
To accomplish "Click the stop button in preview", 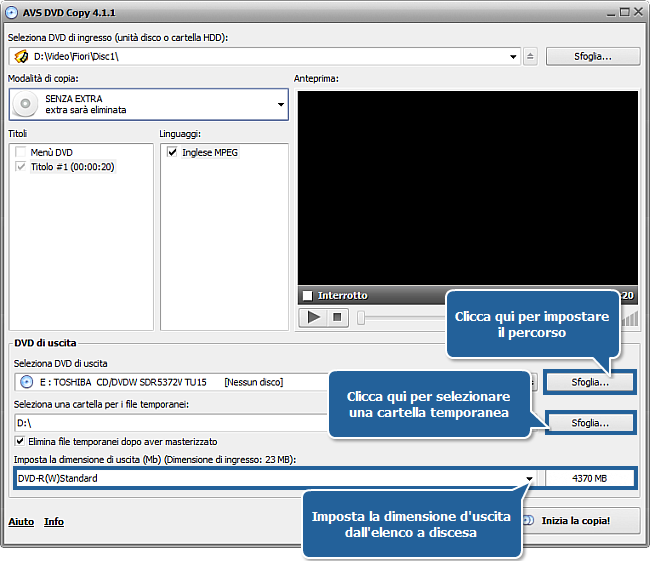I will [337, 318].
